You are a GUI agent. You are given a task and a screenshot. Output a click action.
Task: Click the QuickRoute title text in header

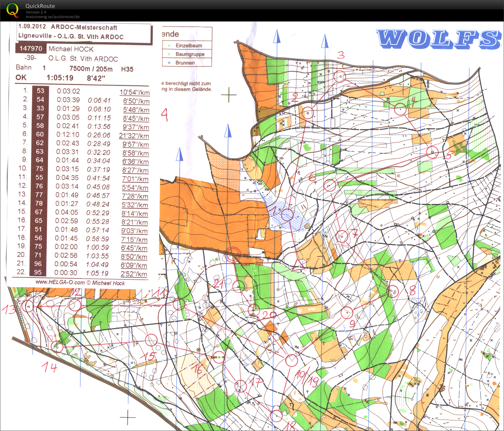click(40, 6)
